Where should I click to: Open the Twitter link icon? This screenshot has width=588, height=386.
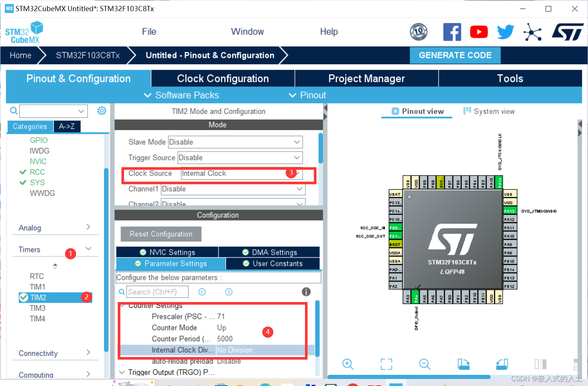pos(506,32)
